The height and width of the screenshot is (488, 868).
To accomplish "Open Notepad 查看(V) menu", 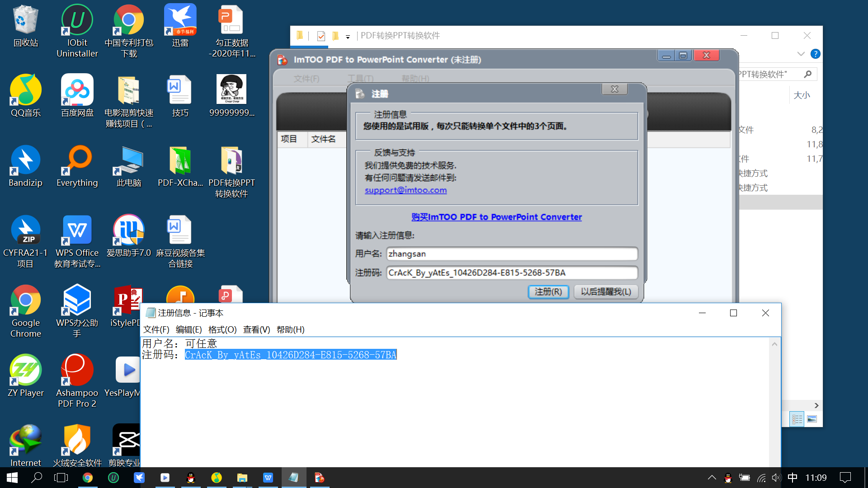I will coord(256,329).
